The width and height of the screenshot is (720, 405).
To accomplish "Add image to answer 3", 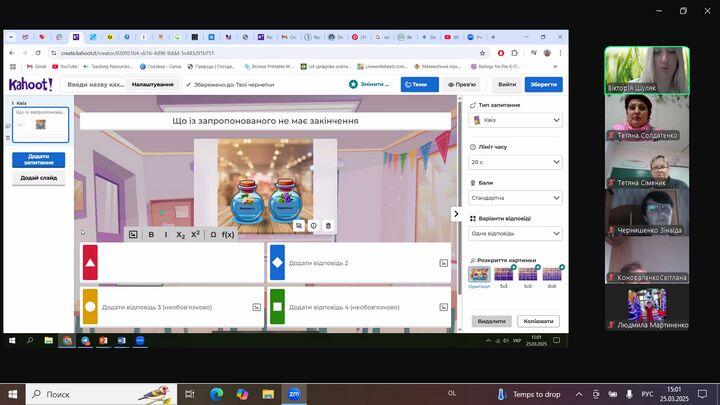I will pyautogui.click(x=257, y=307).
